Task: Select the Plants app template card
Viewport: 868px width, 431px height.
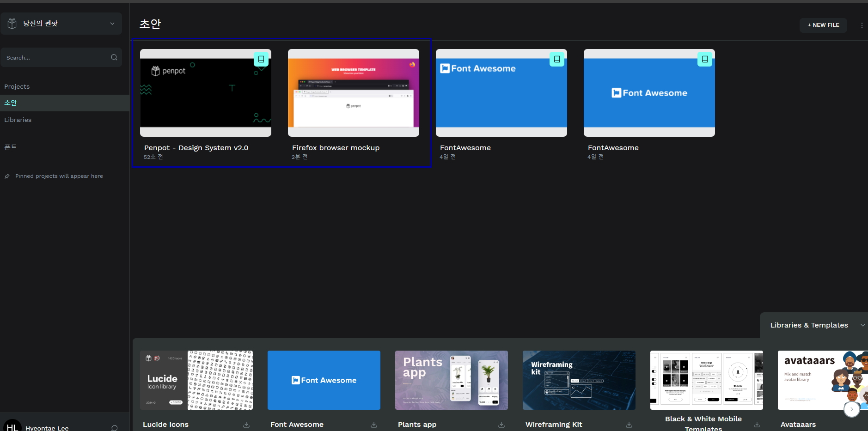Action: point(452,380)
